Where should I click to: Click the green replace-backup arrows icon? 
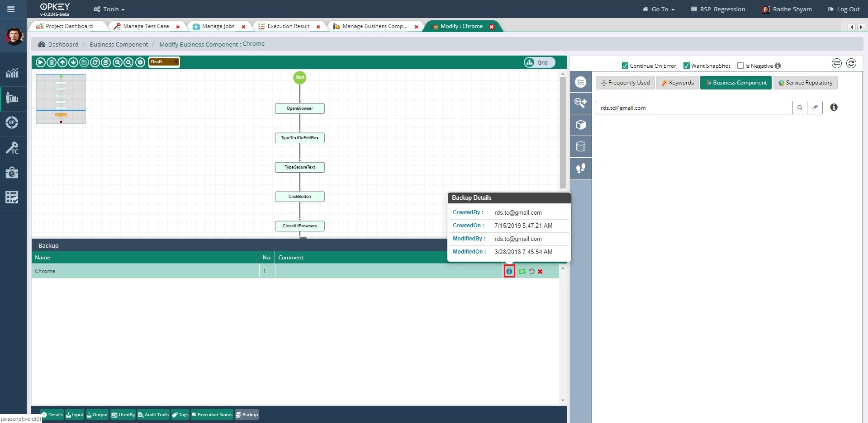pos(522,272)
